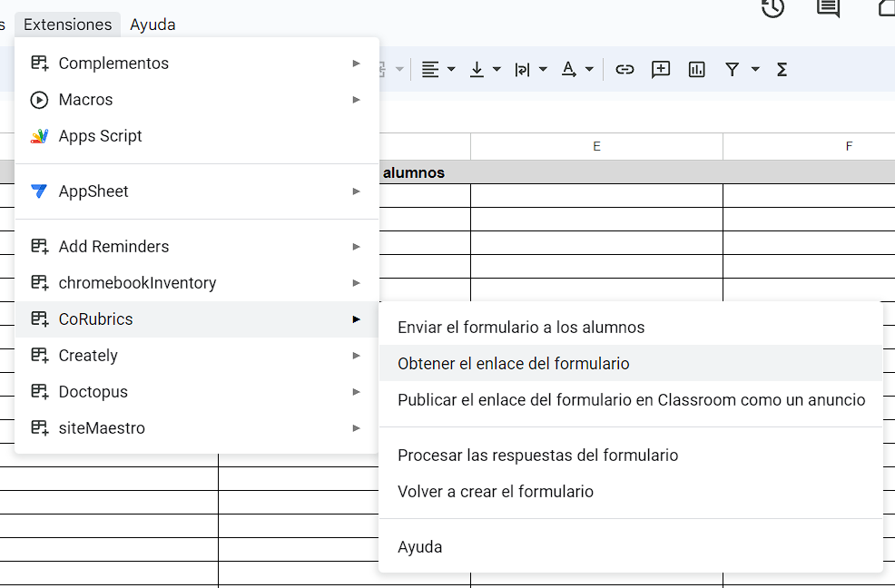Select column F header
This screenshot has height=588, width=895.
click(809, 147)
